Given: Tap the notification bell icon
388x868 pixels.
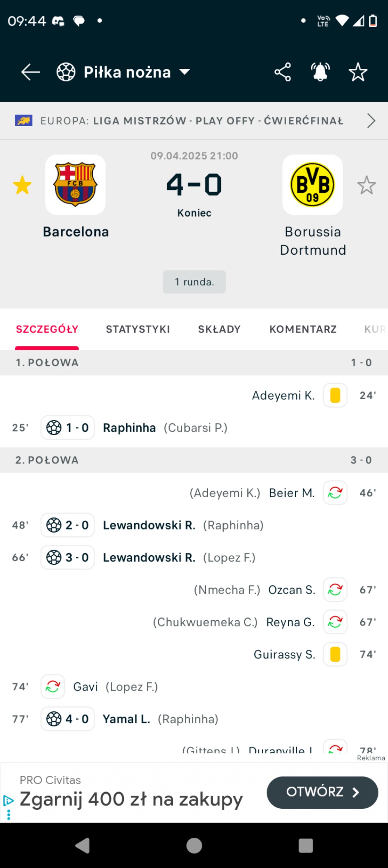Looking at the screenshot, I should click(320, 72).
